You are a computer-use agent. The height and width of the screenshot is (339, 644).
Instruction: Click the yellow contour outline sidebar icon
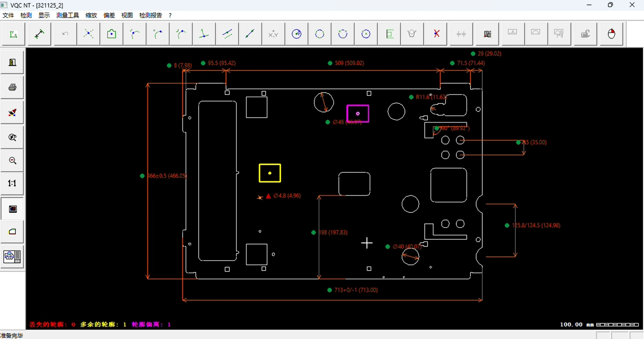[x=12, y=231]
